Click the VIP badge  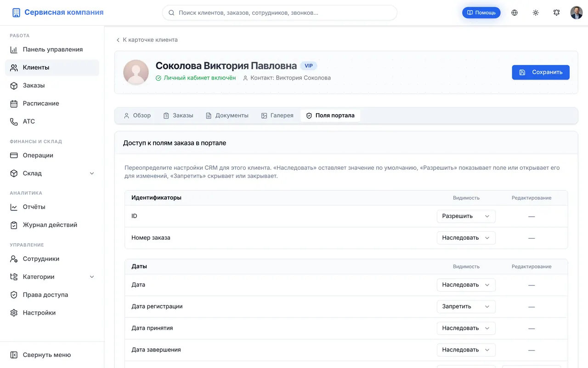point(308,66)
